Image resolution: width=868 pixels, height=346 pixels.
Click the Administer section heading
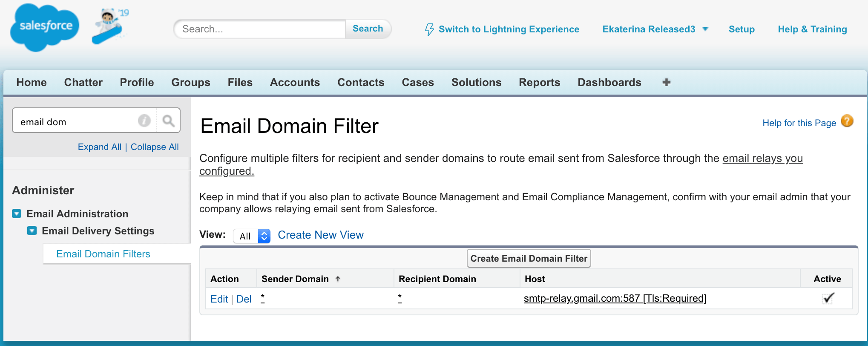[43, 190]
